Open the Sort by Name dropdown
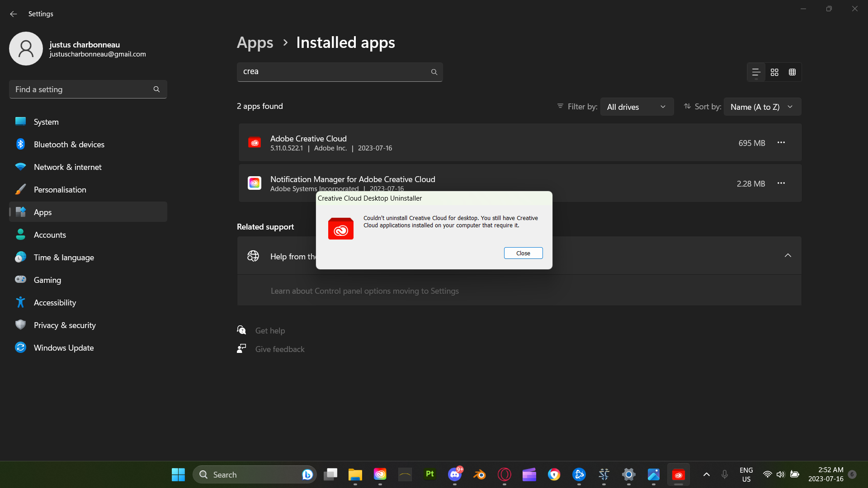Viewport: 868px width, 488px height. [762, 107]
